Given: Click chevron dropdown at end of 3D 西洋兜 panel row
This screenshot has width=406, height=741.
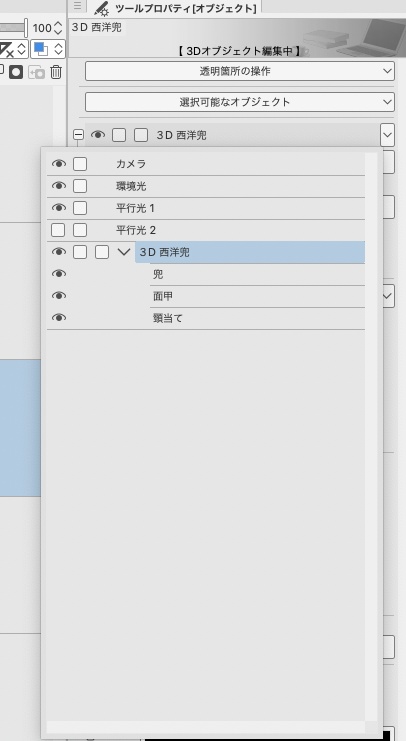Looking at the screenshot, I should 387,135.
